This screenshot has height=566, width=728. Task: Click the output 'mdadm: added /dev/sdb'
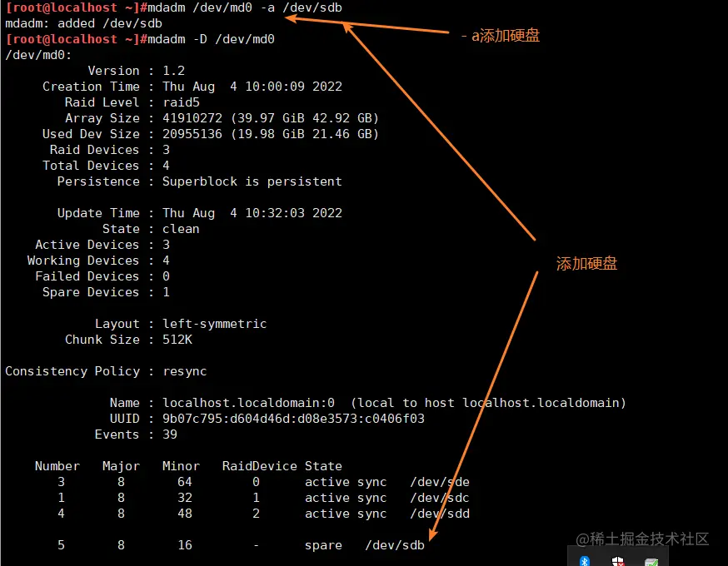[x=83, y=23]
